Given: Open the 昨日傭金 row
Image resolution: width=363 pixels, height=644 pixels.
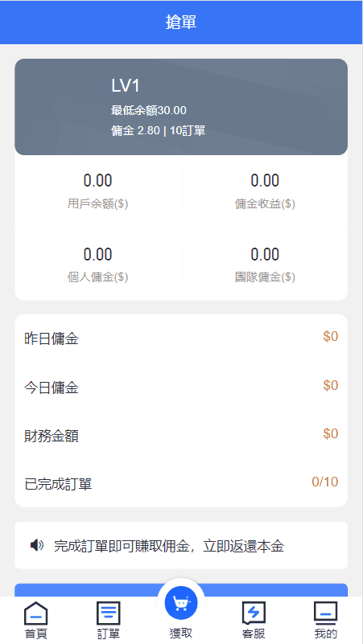Looking at the screenshot, I should tap(181, 338).
